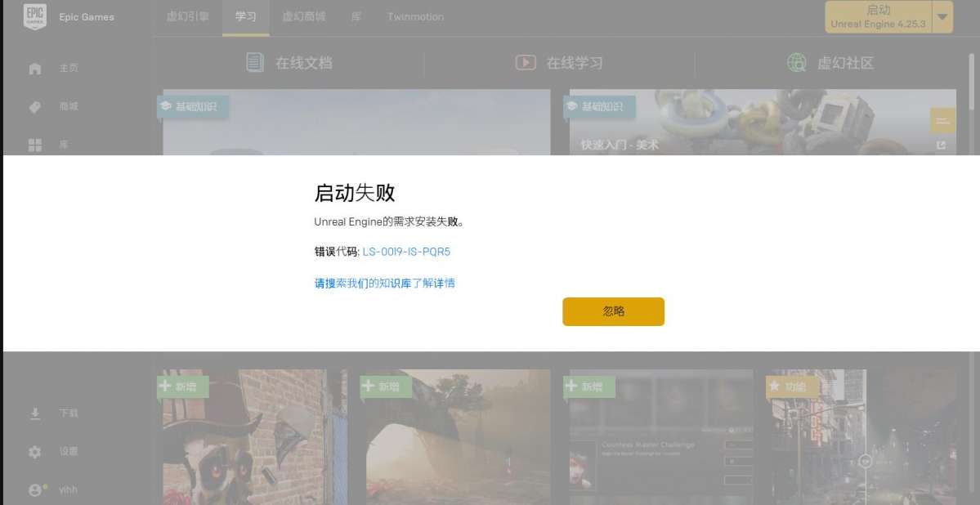Open the 在线文档 document icon

click(x=254, y=62)
